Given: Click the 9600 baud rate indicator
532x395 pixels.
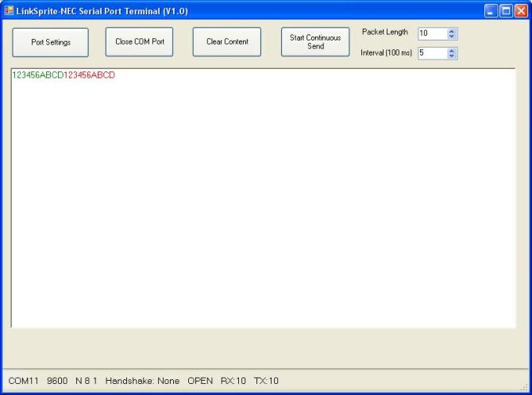Looking at the screenshot, I should coord(56,381).
